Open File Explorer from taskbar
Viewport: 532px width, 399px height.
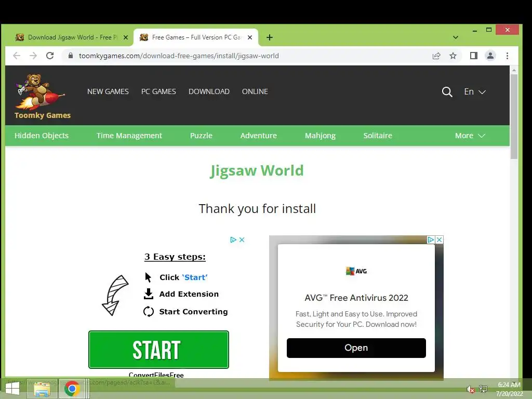(42, 389)
